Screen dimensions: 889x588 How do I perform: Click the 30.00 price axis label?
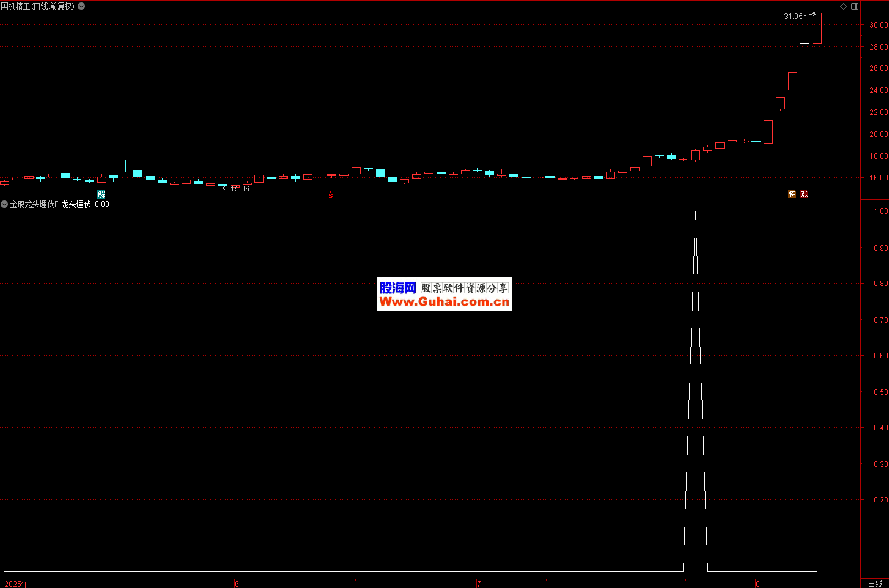[879, 25]
